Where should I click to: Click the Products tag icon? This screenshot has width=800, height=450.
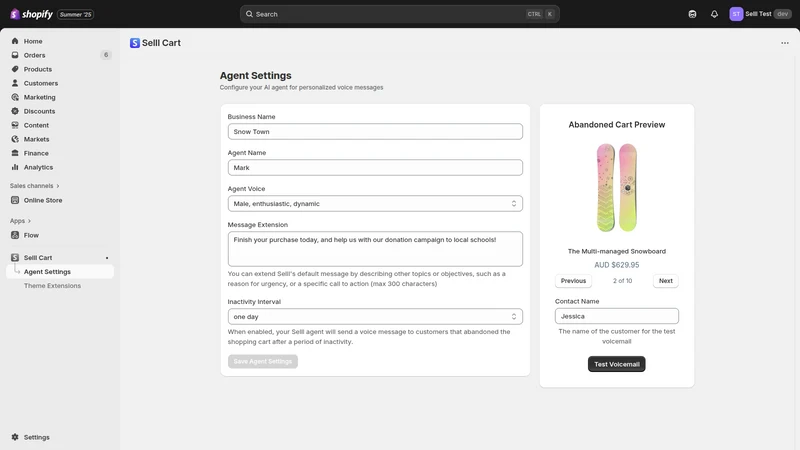click(15, 69)
